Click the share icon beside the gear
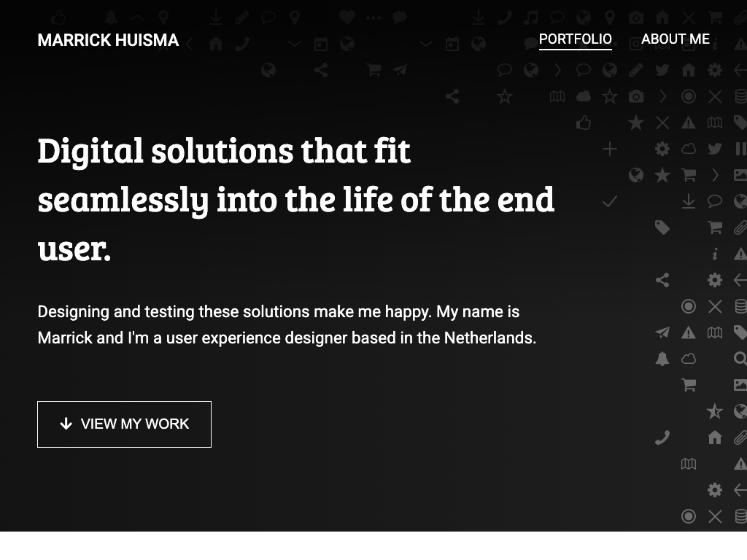Viewport: 747px width, 560px height. pos(662,280)
